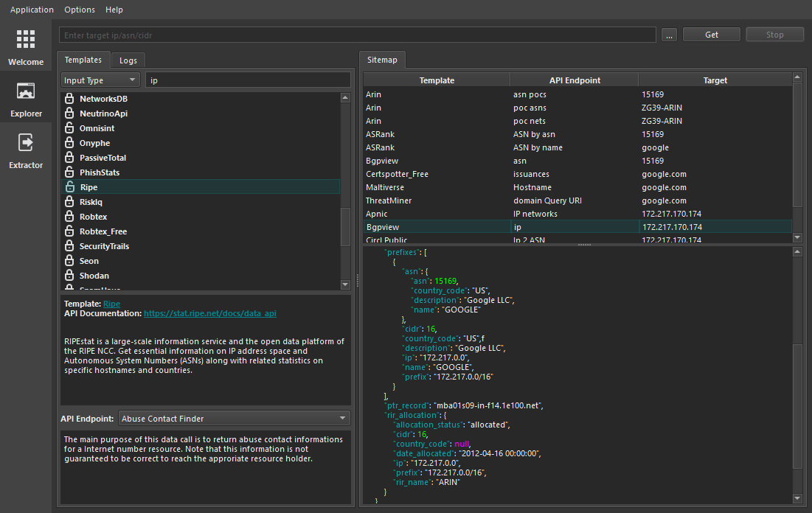Click lock icon next to Robtex
The width and height of the screenshot is (812, 513).
pyautogui.click(x=69, y=217)
